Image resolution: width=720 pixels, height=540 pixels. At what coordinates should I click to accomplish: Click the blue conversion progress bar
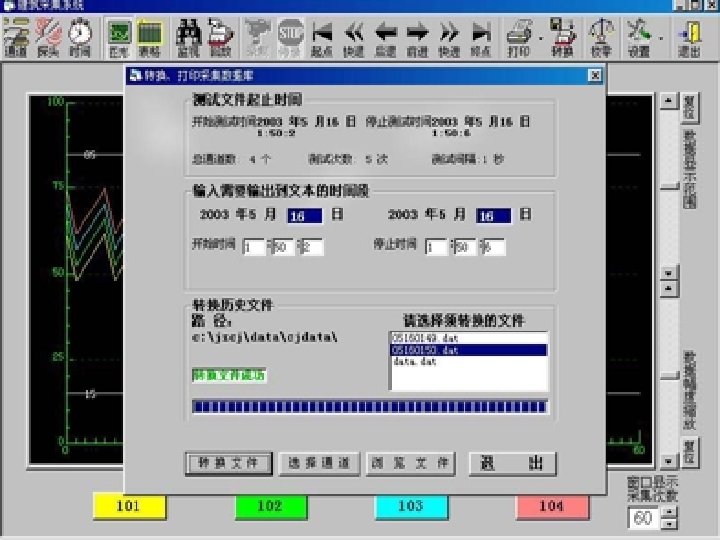[x=370, y=406]
